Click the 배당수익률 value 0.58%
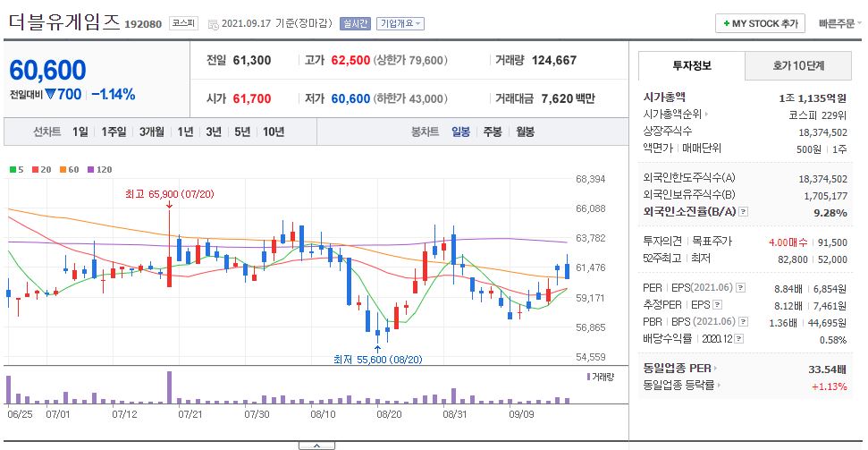 click(832, 340)
